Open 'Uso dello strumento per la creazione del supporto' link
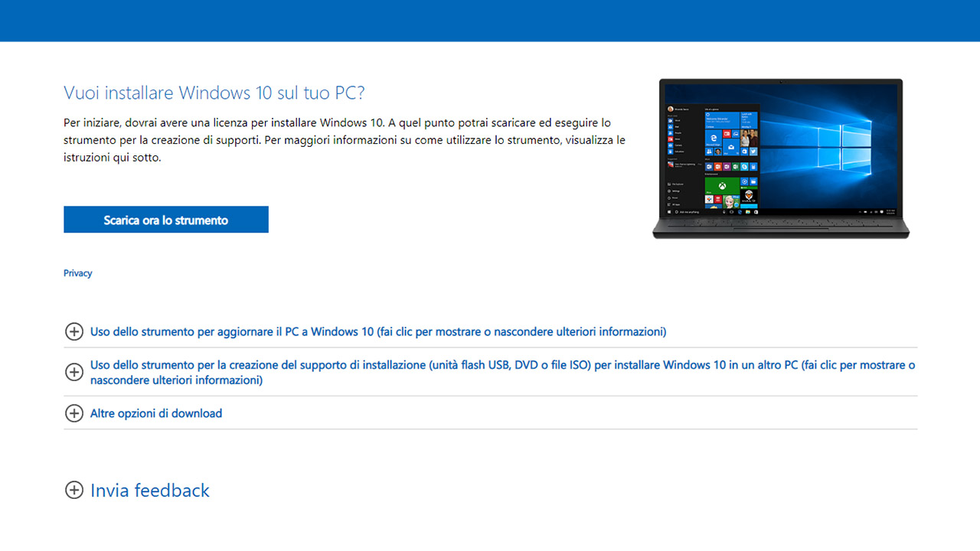The image size is (980, 551). point(502,373)
